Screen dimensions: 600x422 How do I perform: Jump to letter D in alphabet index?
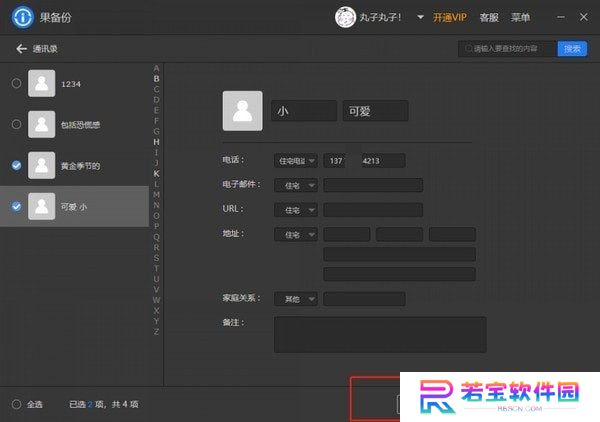click(156, 100)
